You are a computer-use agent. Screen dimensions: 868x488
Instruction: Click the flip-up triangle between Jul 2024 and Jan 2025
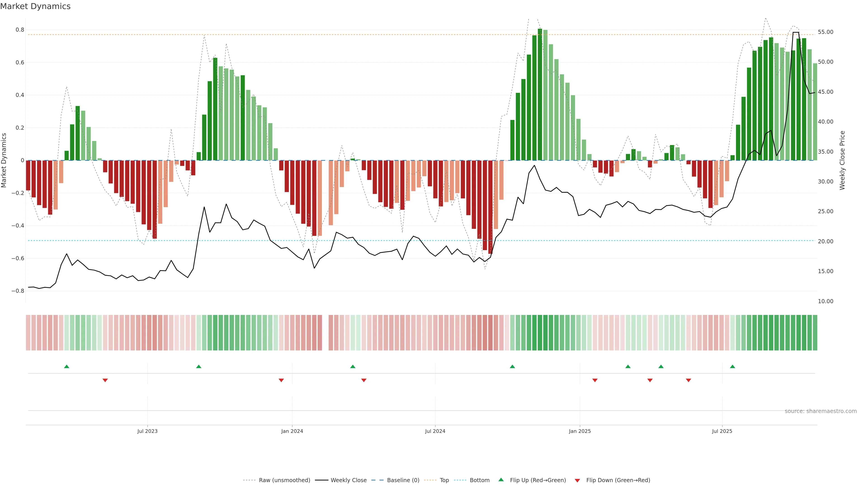point(512,366)
